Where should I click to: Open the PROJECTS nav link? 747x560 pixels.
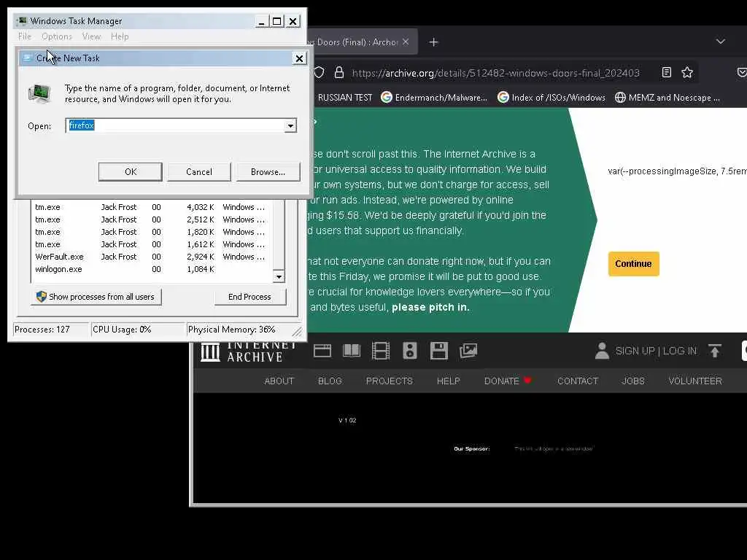[x=390, y=381]
